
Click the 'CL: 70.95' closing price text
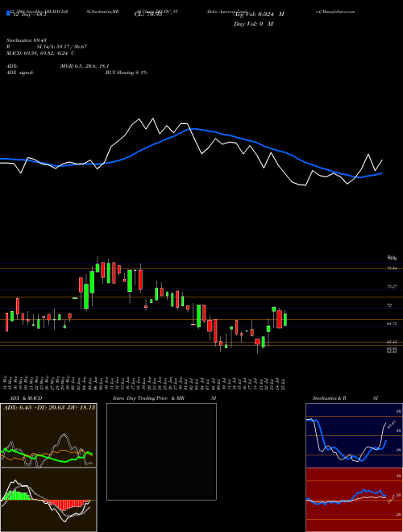point(148,15)
